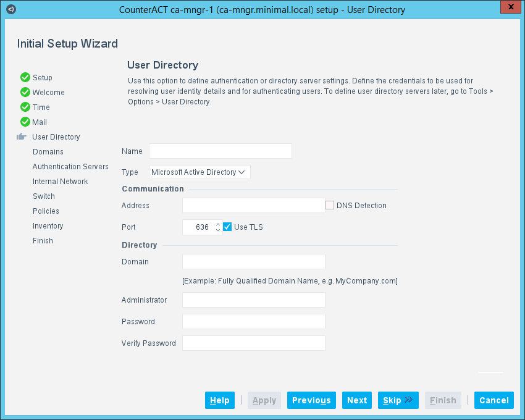Viewport: 525px width, 420px height.
Task: Click the green checkmark next to Setup
Action: (x=25, y=77)
